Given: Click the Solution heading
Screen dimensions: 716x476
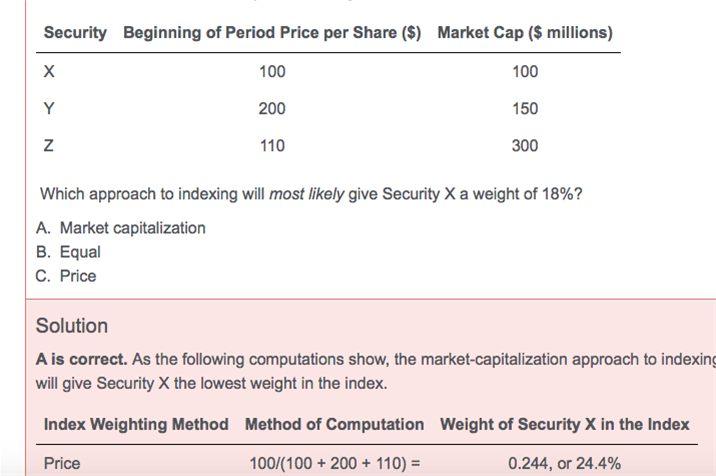Looking at the screenshot, I should coord(72,326).
